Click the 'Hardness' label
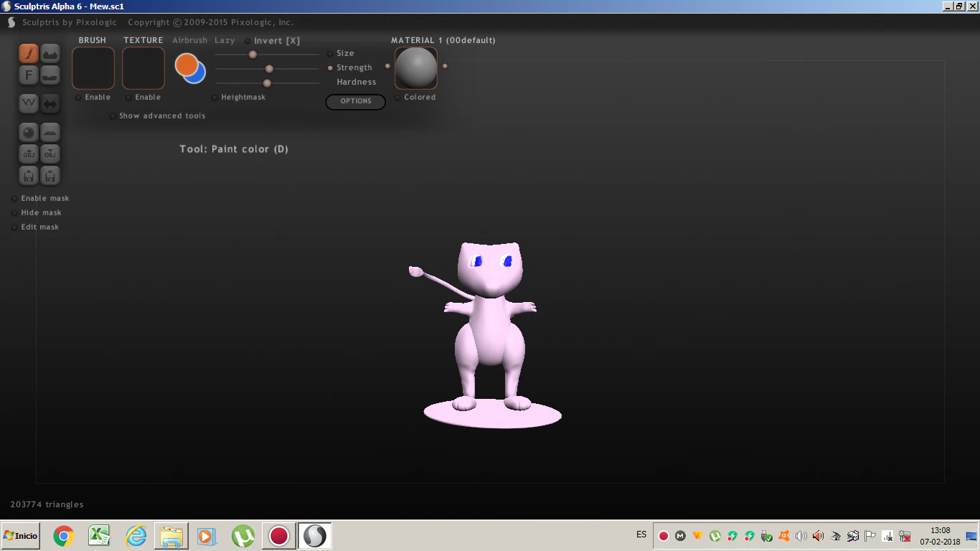This screenshot has width=980, height=551. [x=357, y=83]
